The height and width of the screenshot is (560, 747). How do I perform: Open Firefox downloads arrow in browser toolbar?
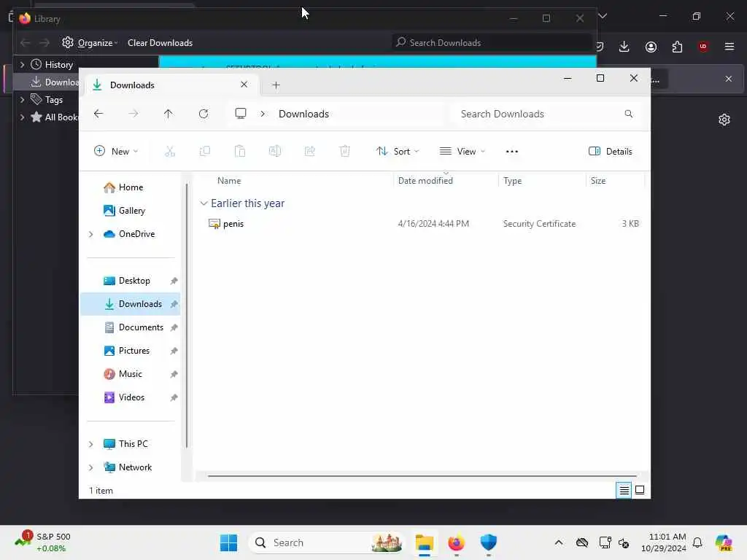(624, 46)
